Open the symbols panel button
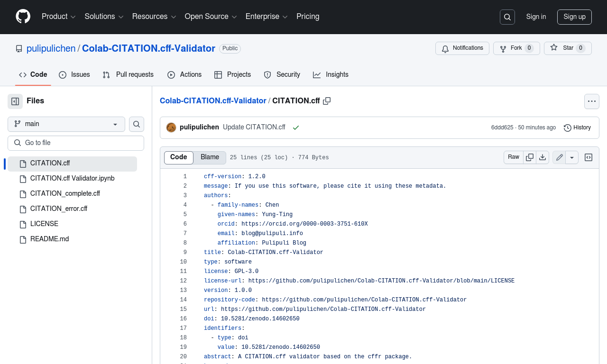The image size is (607, 364). pyautogui.click(x=589, y=157)
